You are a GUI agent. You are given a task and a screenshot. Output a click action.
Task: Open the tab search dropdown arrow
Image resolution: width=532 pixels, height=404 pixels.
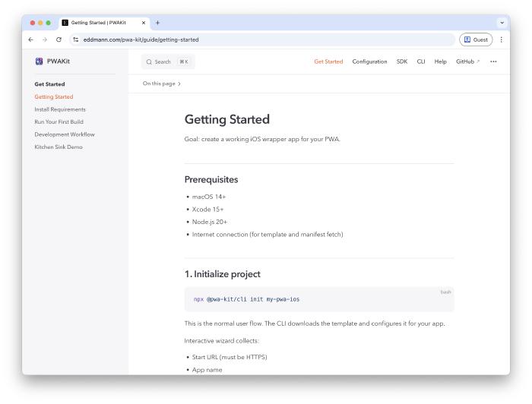(501, 22)
